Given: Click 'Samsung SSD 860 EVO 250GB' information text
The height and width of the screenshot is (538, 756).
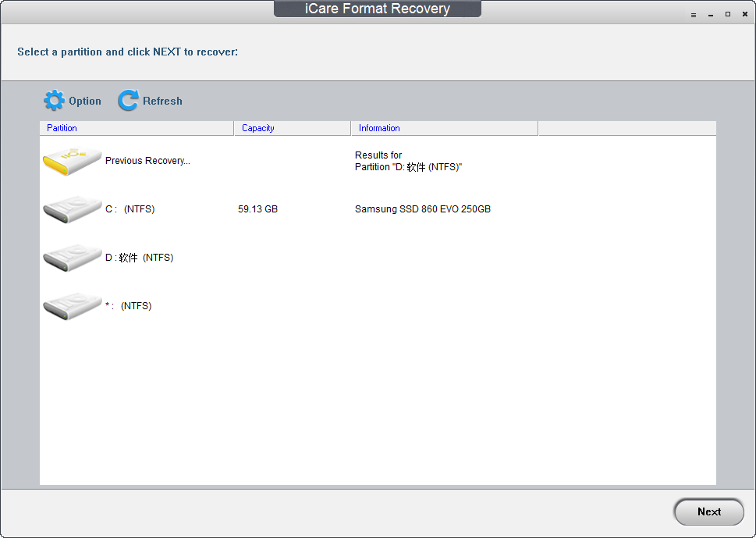Looking at the screenshot, I should click(x=423, y=209).
